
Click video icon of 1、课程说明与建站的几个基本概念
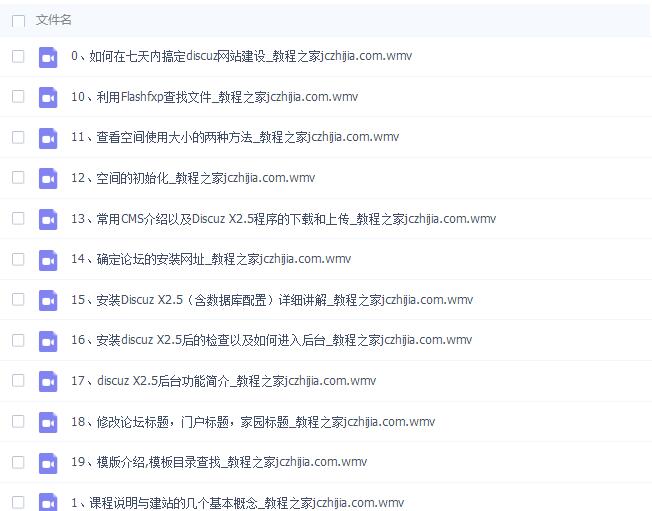48,502
